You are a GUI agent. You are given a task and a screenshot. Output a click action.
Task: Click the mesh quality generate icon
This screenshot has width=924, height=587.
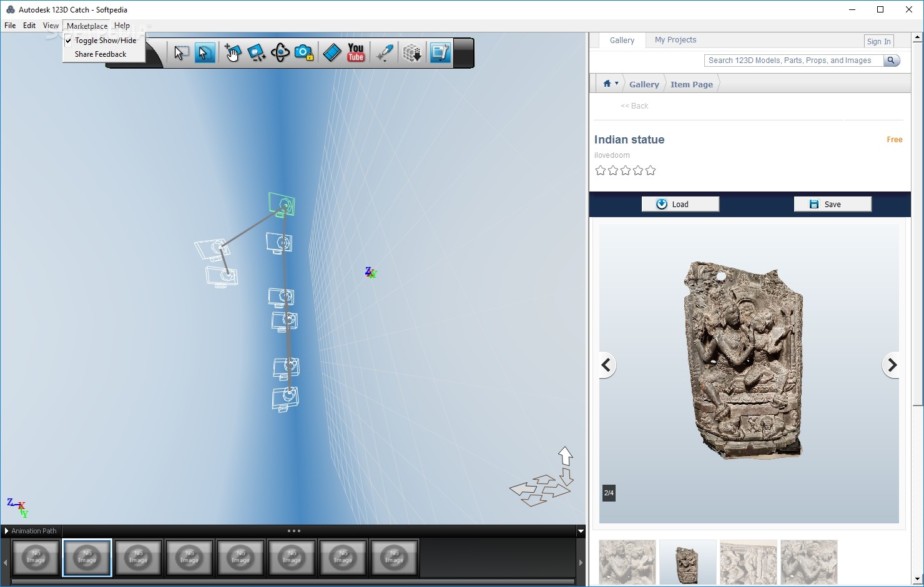coord(412,53)
